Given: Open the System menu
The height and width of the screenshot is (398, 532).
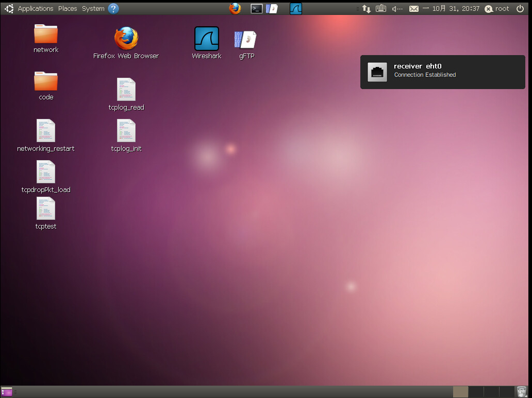Looking at the screenshot, I should click(x=93, y=9).
